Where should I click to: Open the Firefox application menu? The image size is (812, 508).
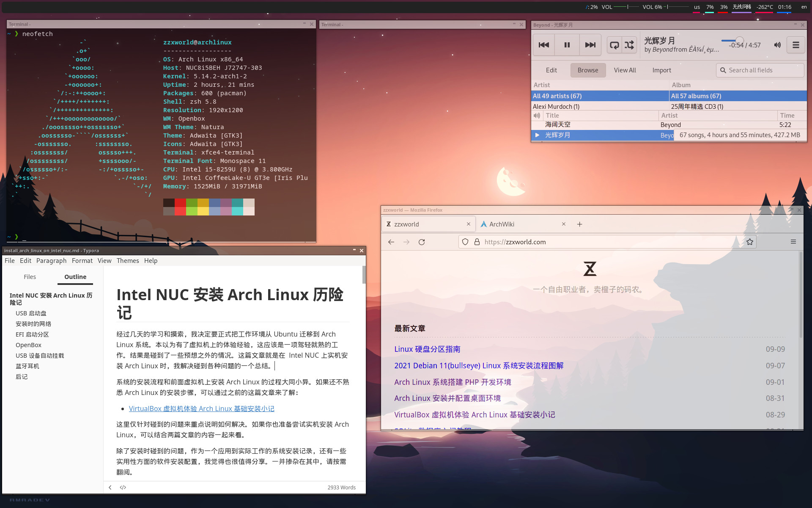click(794, 242)
